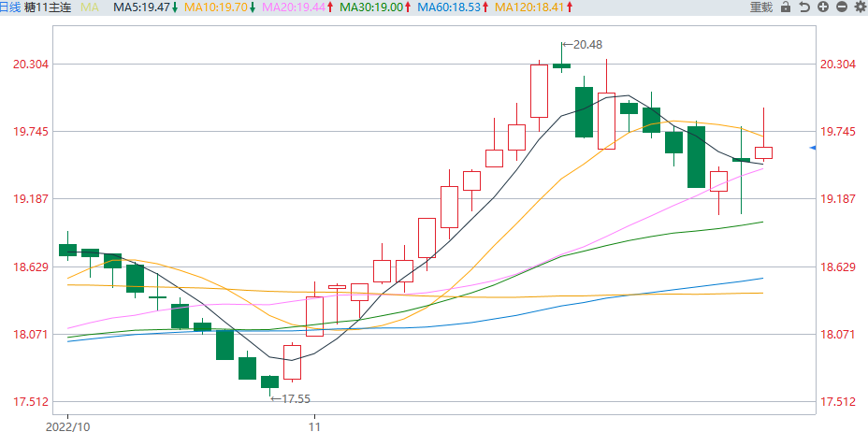868x432 pixels.
Task: Click the lock icon in the chart toolbar
Action: click(786, 7)
